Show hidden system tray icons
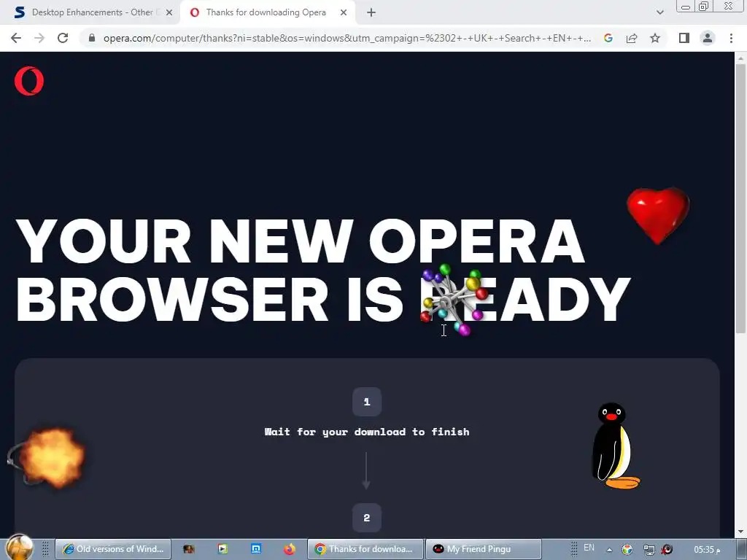The height and width of the screenshot is (560, 747). click(x=609, y=550)
